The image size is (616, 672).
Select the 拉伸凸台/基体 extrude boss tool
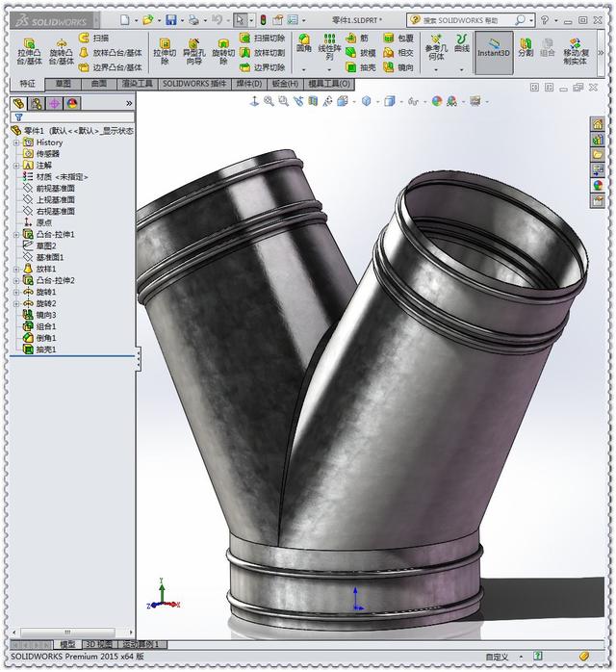[29, 51]
